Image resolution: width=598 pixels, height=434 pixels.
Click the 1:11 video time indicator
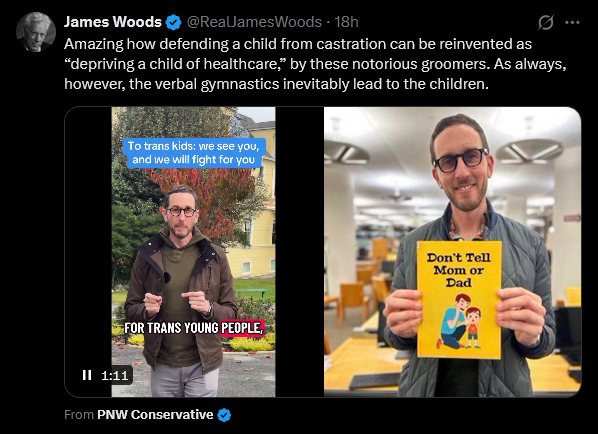click(x=114, y=376)
